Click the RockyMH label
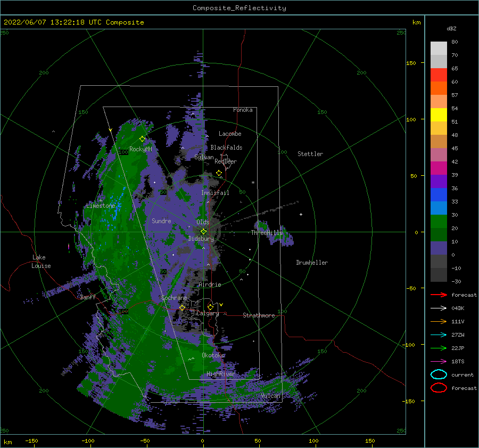Viewport: 479px width, 448px height. [141, 149]
